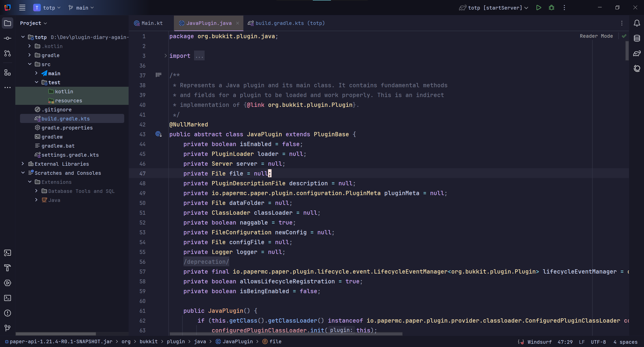Image resolution: width=644 pixels, height=347 pixels.
Task: Open the Database tool window
Action: [x=637, y=38]
